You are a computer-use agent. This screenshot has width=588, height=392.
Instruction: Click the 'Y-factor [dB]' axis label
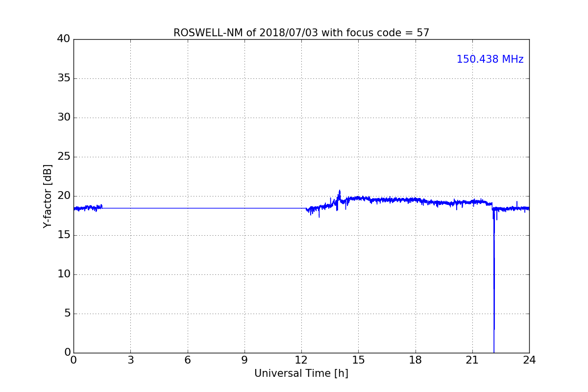point(48,196)
